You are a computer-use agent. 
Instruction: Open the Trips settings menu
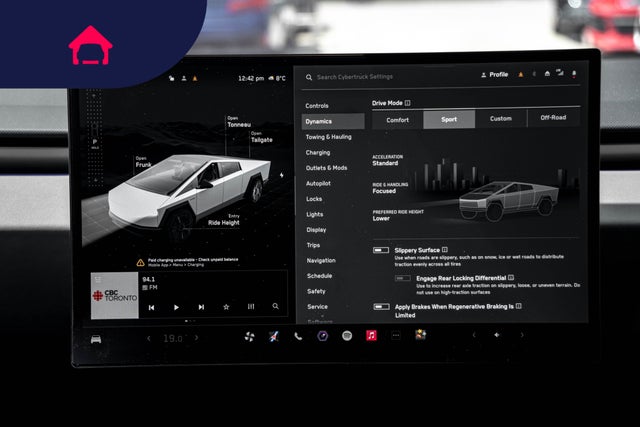click(x=313, y=245)
